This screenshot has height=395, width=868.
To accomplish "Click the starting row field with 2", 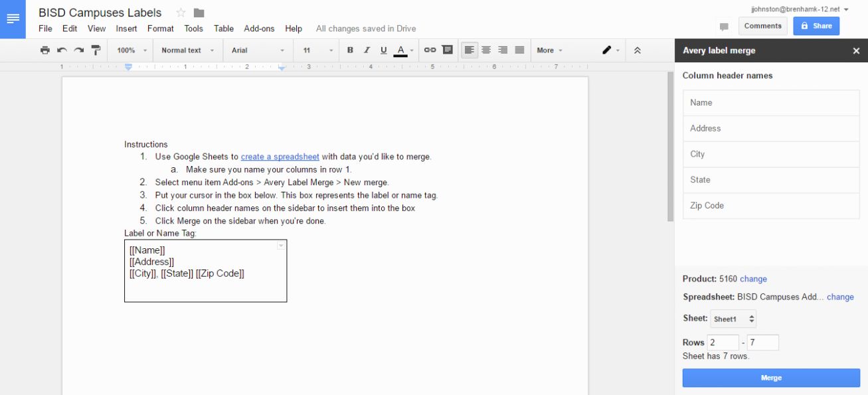I will (x=723, y=343).
